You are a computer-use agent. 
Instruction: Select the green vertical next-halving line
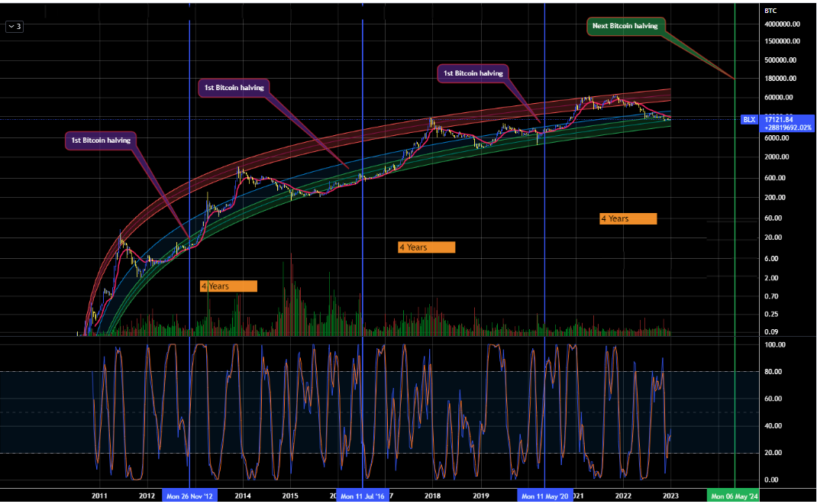[x=735, y=229]
